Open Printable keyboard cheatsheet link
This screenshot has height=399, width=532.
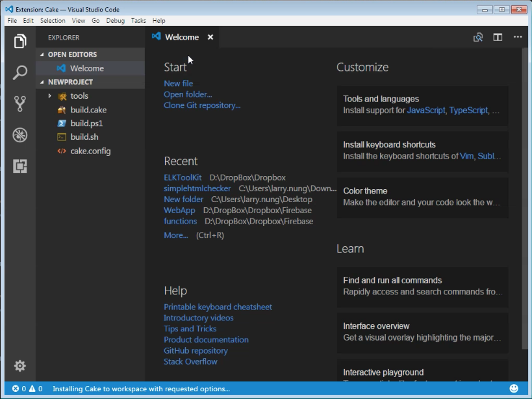[x=218, y=307]
